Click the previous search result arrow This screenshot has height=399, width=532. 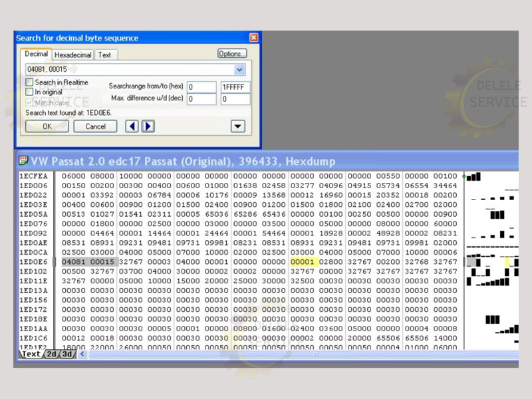point(132,126)
